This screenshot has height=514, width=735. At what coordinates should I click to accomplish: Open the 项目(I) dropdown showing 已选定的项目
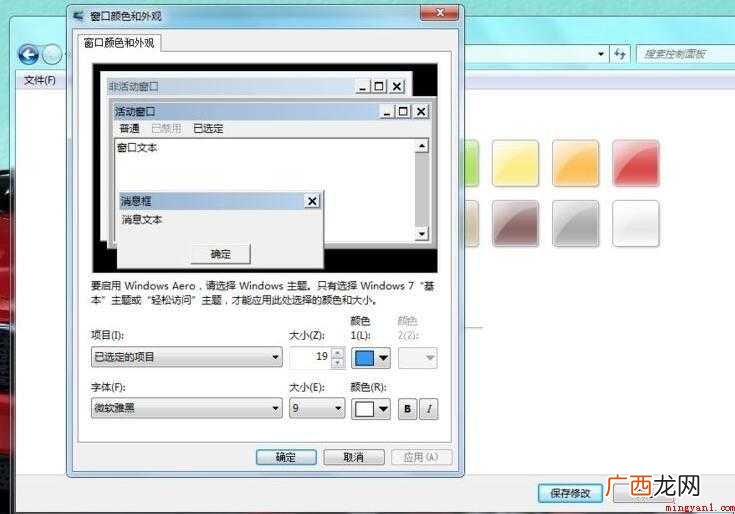pos(187,357)
